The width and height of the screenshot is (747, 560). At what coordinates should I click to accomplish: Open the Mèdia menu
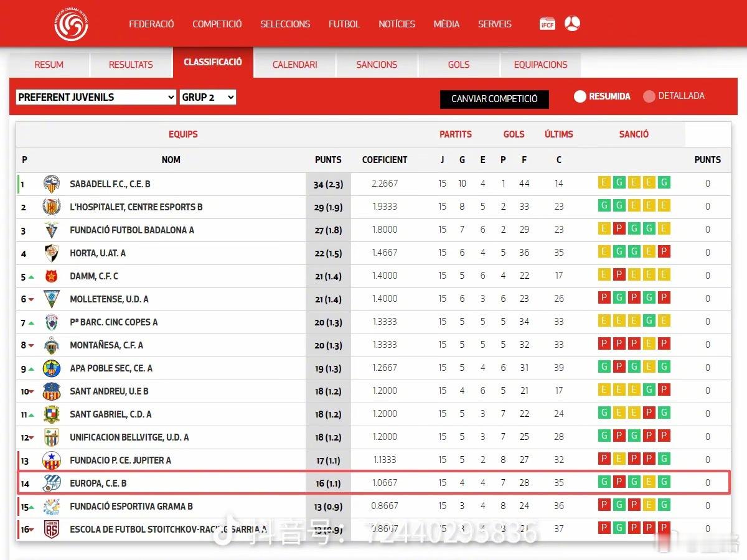click(x=446, y=24)
